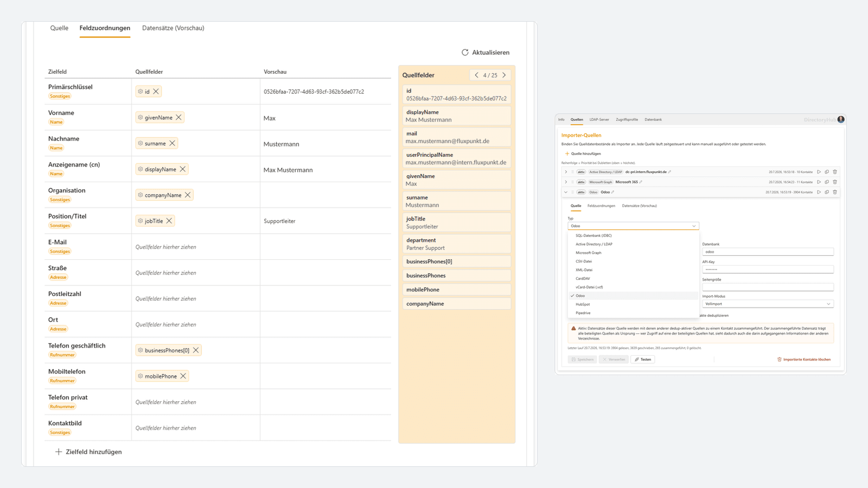Viewport: 868px width, 488px height.
Task: Delete the Active Directory source with the trash icon
Action: (835, 172)
